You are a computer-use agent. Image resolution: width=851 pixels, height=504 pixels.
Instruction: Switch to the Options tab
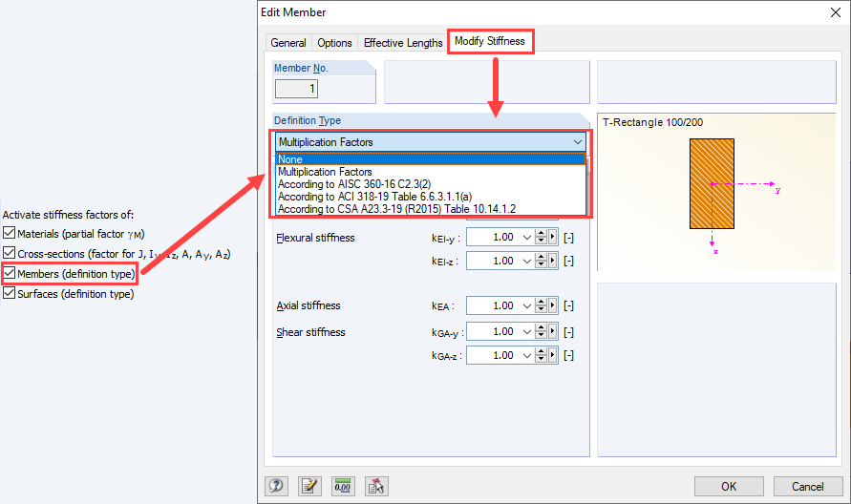[x=334, y=43]
